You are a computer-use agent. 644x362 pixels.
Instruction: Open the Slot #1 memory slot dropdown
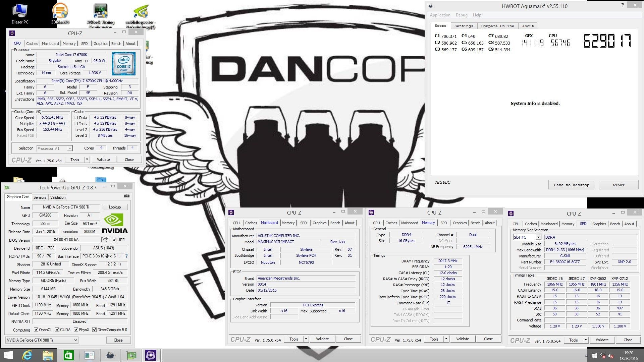pos(527,237)
